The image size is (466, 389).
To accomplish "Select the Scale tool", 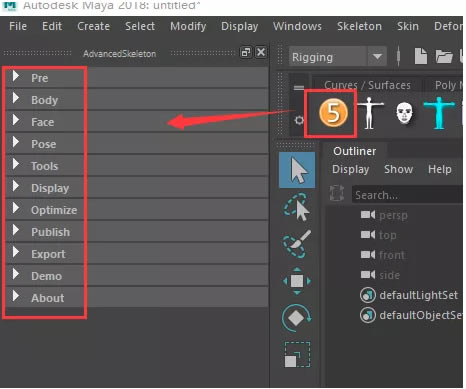I will click(297, 355).
